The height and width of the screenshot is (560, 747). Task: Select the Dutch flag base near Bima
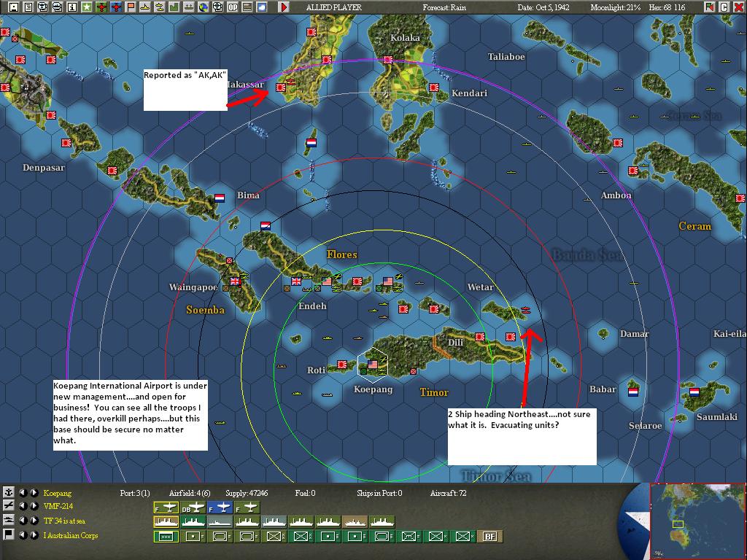(x=220, y=198)
